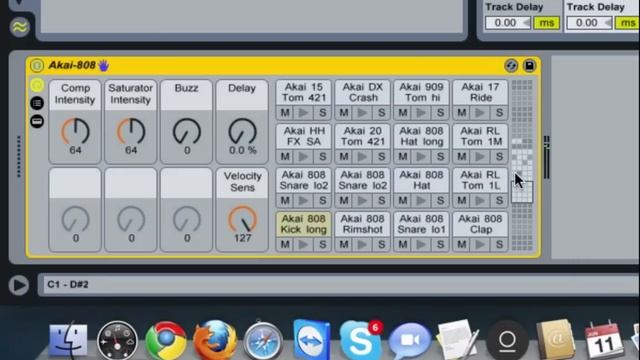This screenshot has height=360, width=640.
Task: Preview the Akai 808 Clap pad
Action: pyautogui.click(x=480, y=244)
